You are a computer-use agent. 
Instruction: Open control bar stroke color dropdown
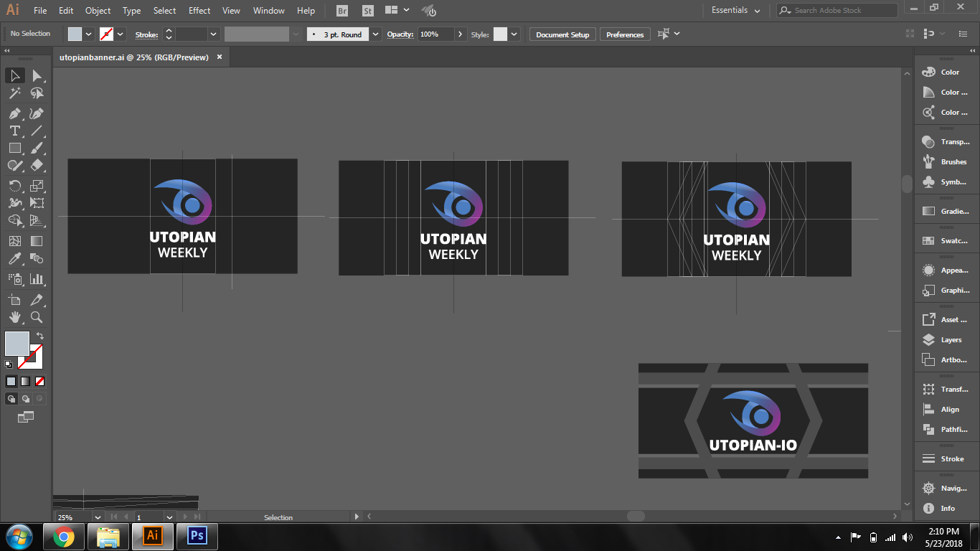coord(121,34)
